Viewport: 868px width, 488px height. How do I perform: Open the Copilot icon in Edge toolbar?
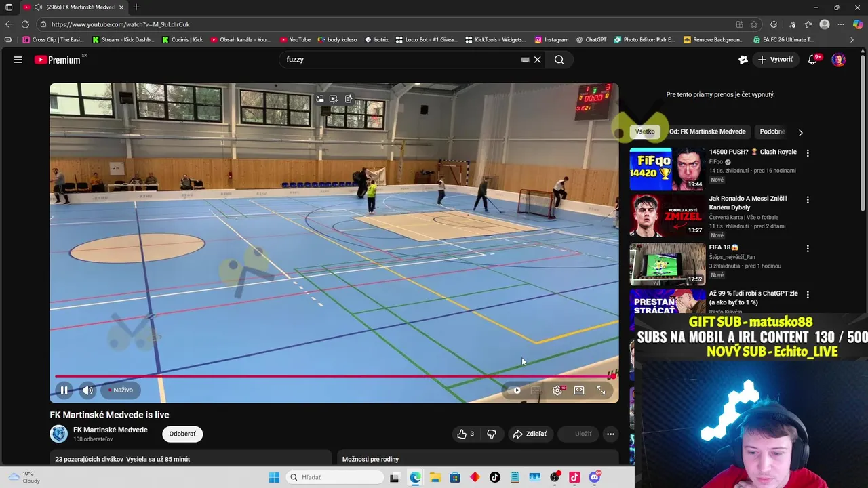858,24
